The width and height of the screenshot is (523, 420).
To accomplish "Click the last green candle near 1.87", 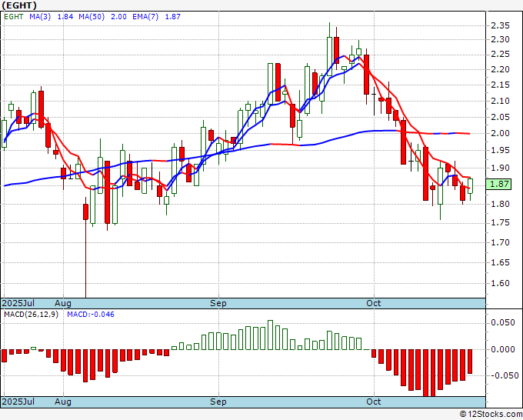I will tap(470, 186).
